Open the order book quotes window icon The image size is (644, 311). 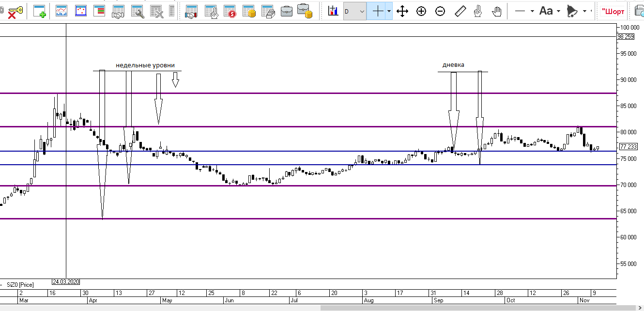[x=100, y=11]
